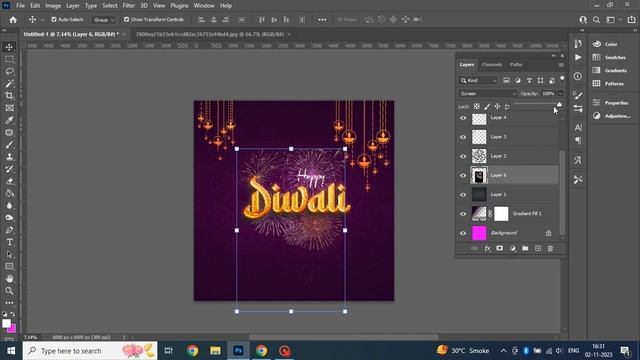Screen dimensions: 640x360
Task: Open the Layers panel menu
Action: [x=561, y=65]
